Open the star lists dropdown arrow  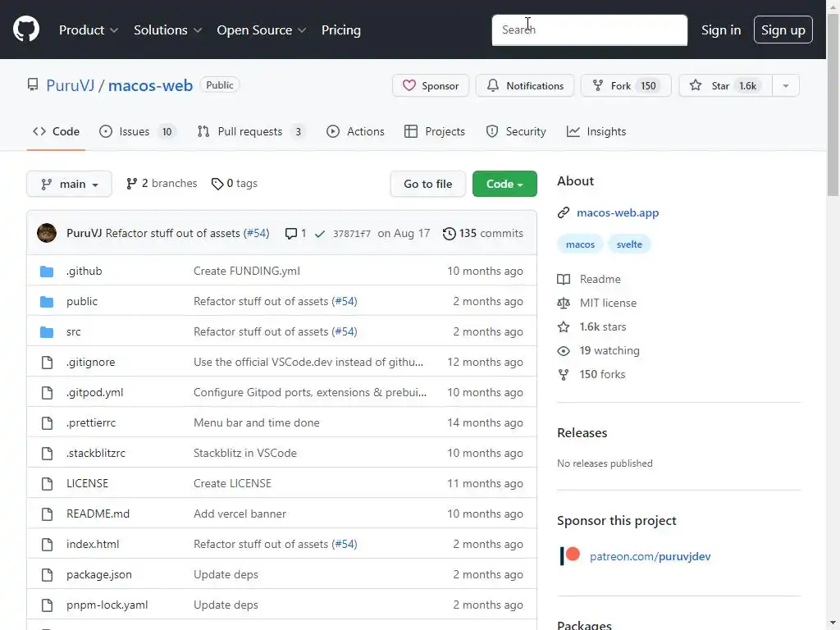[786, 85]
